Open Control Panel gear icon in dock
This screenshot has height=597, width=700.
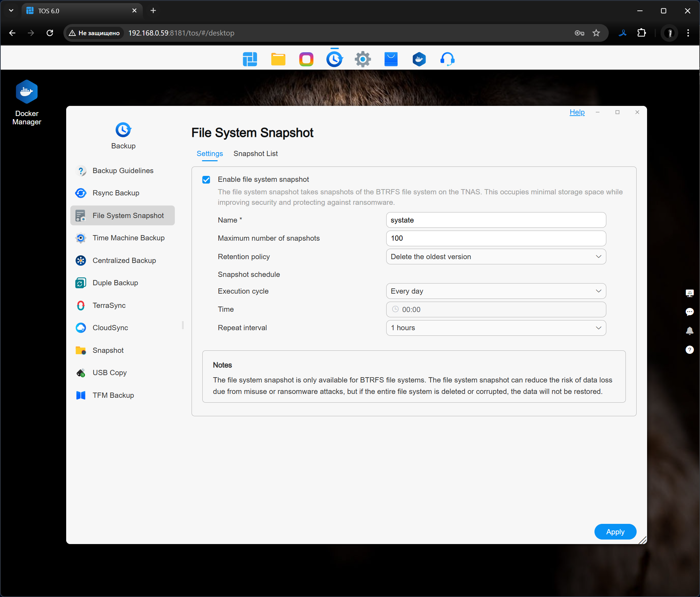coord(363,59)
